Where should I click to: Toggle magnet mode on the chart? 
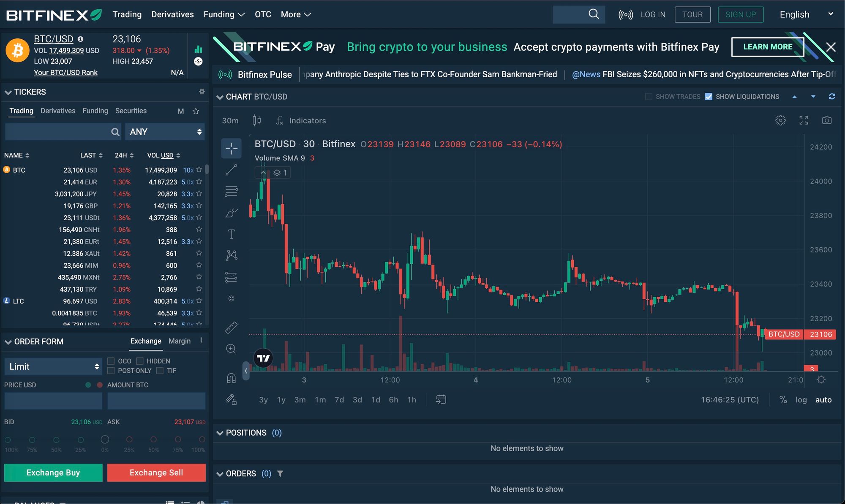point(231,378)
